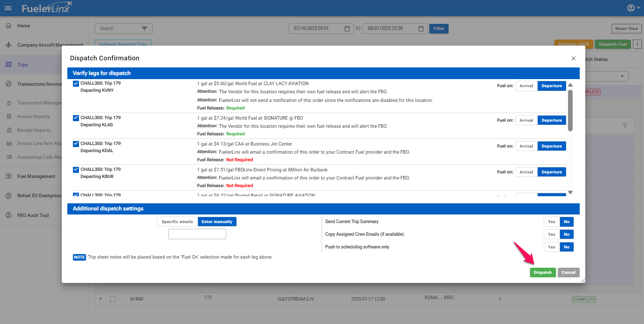The image size is (644, 324).
Task: Click the Cancel button
Action: 569,272
